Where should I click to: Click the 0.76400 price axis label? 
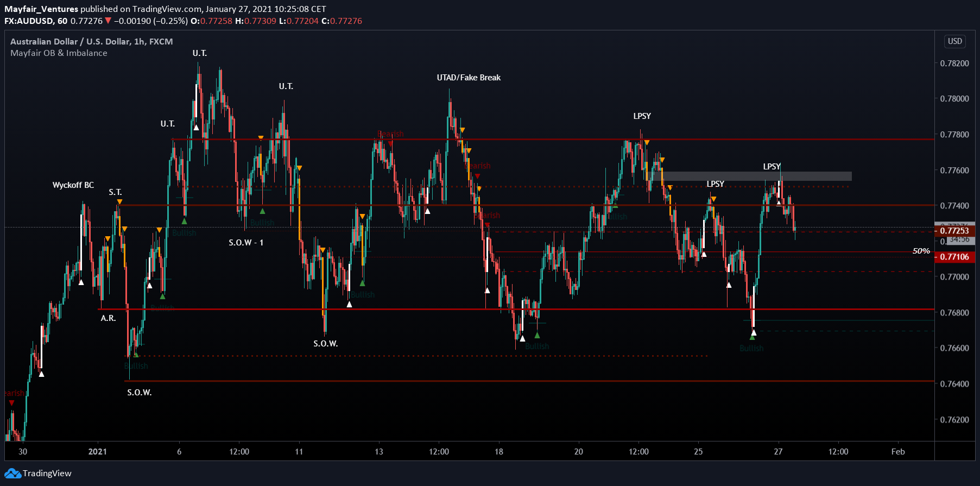point(954,384)
